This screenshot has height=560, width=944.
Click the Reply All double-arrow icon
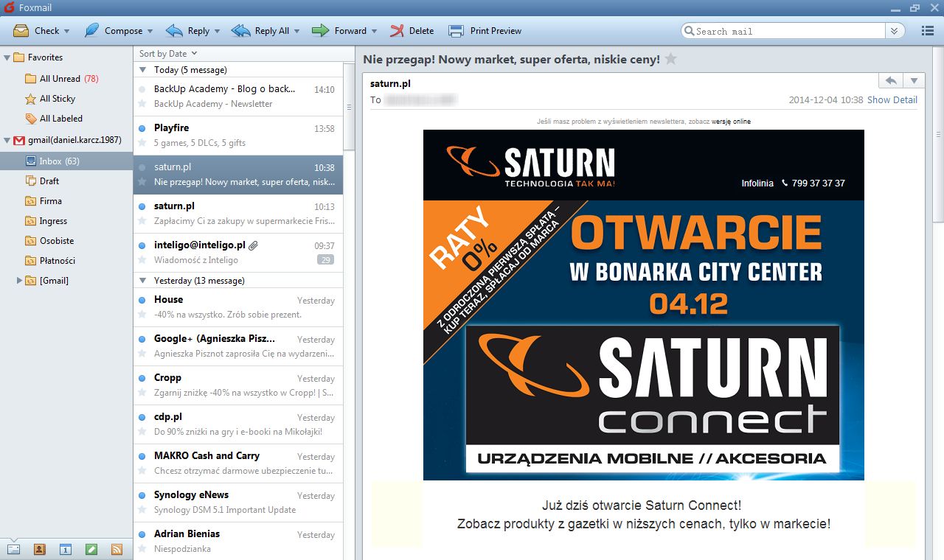tap(240, 31)
